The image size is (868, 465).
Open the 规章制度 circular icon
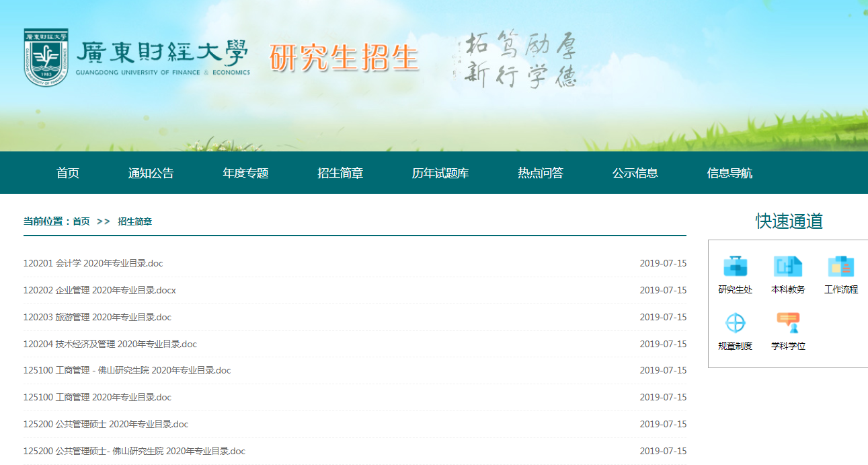(x=735, y=324)
